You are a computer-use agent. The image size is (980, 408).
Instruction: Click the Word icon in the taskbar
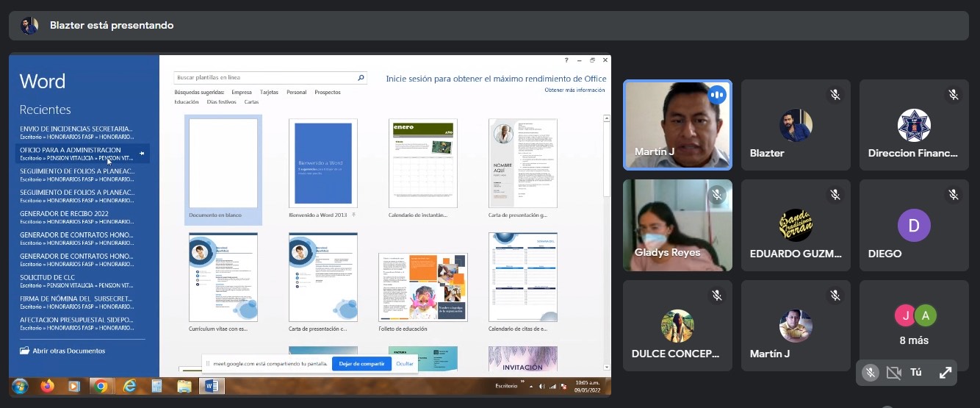click(211, 386)
